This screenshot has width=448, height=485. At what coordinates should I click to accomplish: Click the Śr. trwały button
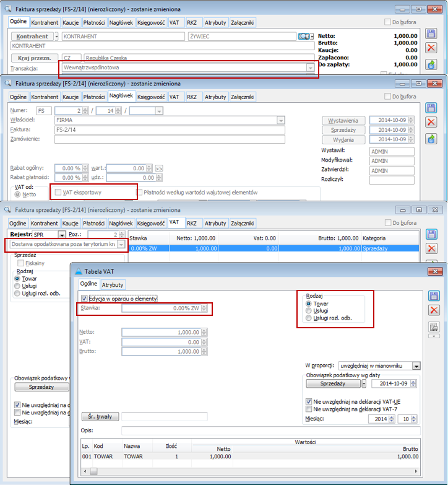100,416
